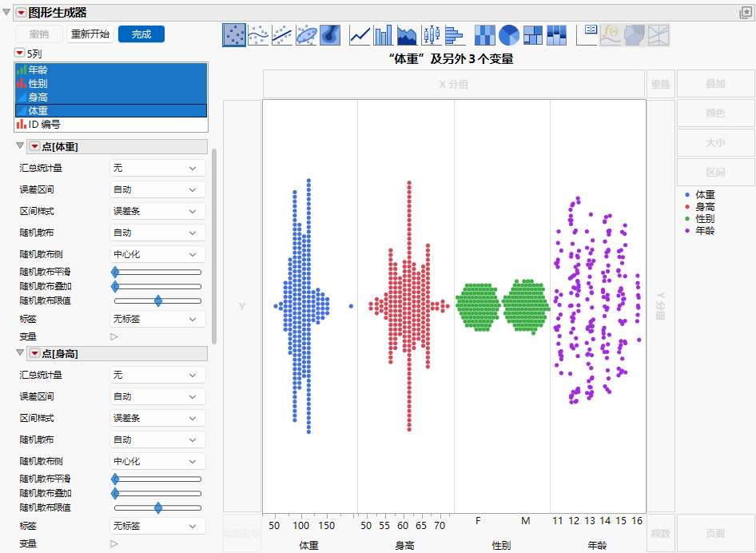Open 随机散布 dropdown in 点[体重]
Viewport: 756px width, 553px height.
coord(157,233)
